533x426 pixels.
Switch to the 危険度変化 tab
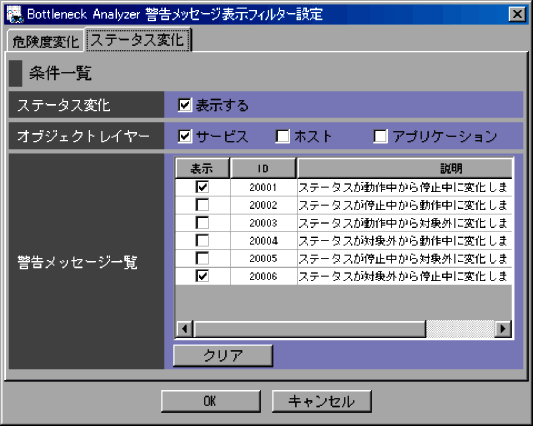(x=46, y=41)
